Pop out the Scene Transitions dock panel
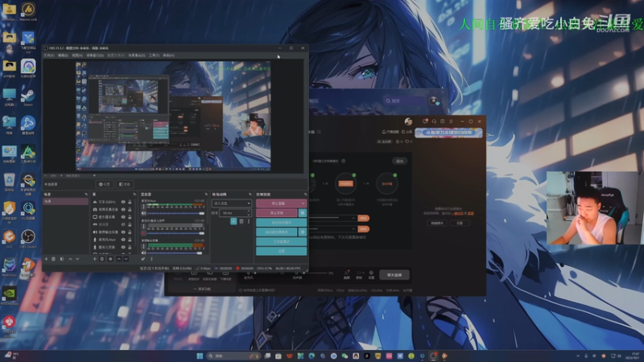This screenshot has width=644, height=362. pyautogui.click(x=250, y=194)
